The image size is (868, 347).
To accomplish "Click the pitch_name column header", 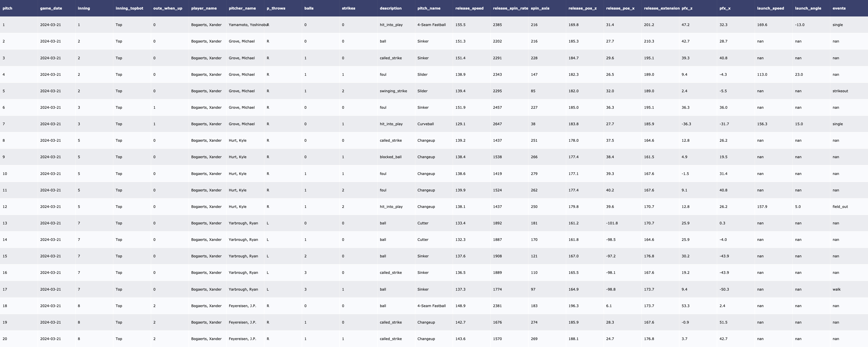I will (x=429, y=8).
